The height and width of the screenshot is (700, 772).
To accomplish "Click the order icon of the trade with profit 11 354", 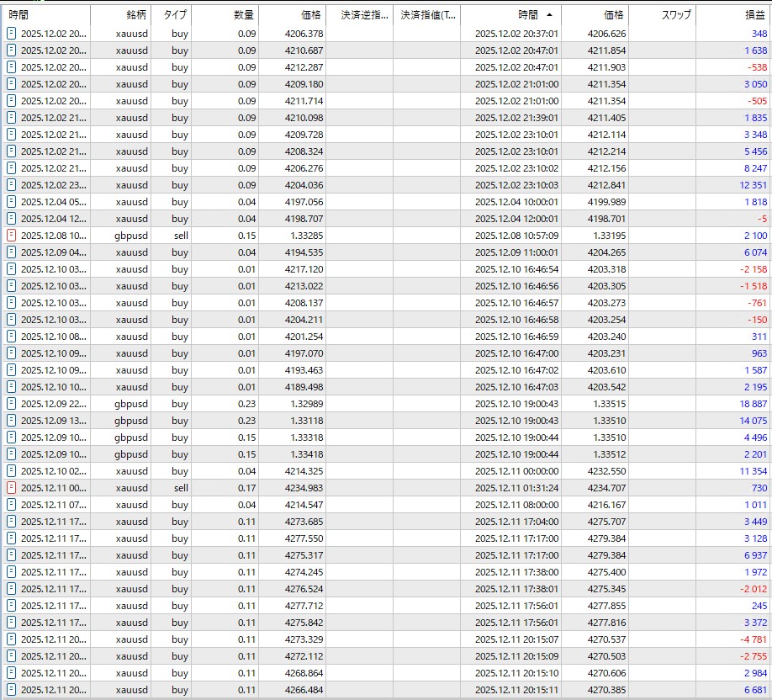I will click(x=11, y=471).
